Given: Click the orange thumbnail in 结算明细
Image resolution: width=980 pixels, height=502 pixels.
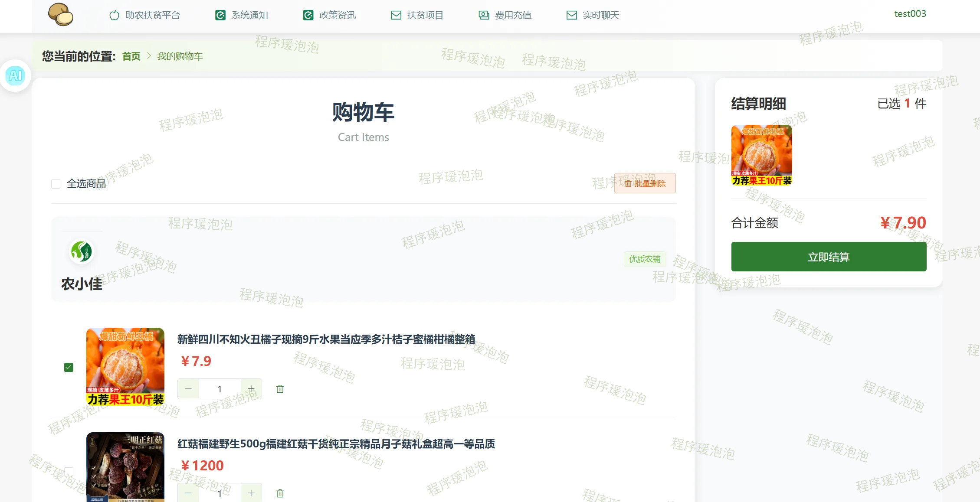Looking at the screenshot, I should [761, 155].
